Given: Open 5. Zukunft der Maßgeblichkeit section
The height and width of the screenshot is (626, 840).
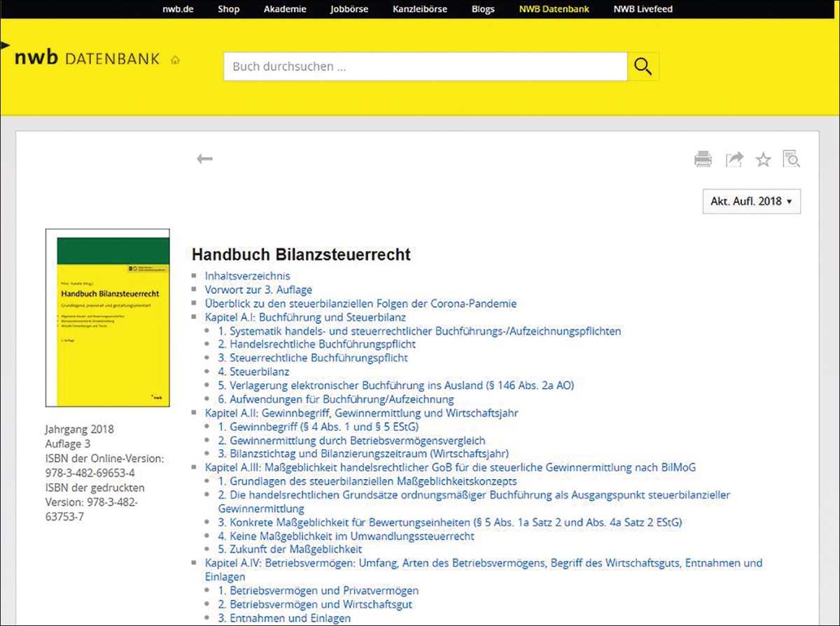Looking at the screenshot, I should [x=290, y=549].
